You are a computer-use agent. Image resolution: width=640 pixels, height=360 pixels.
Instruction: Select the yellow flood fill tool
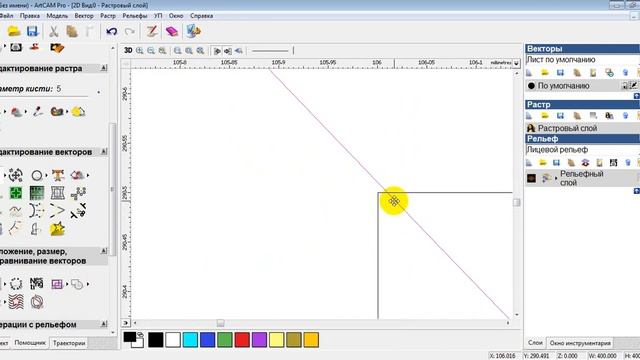click(x=78, y=111)
